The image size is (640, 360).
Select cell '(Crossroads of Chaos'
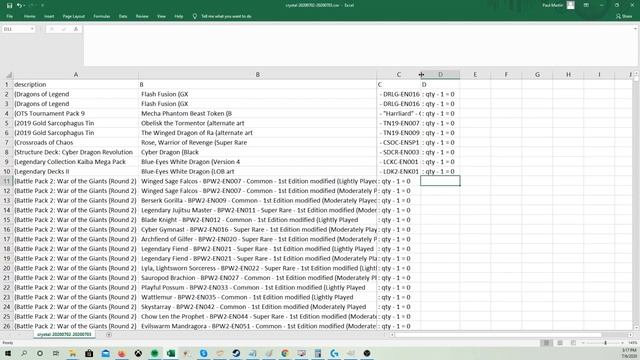76,142
